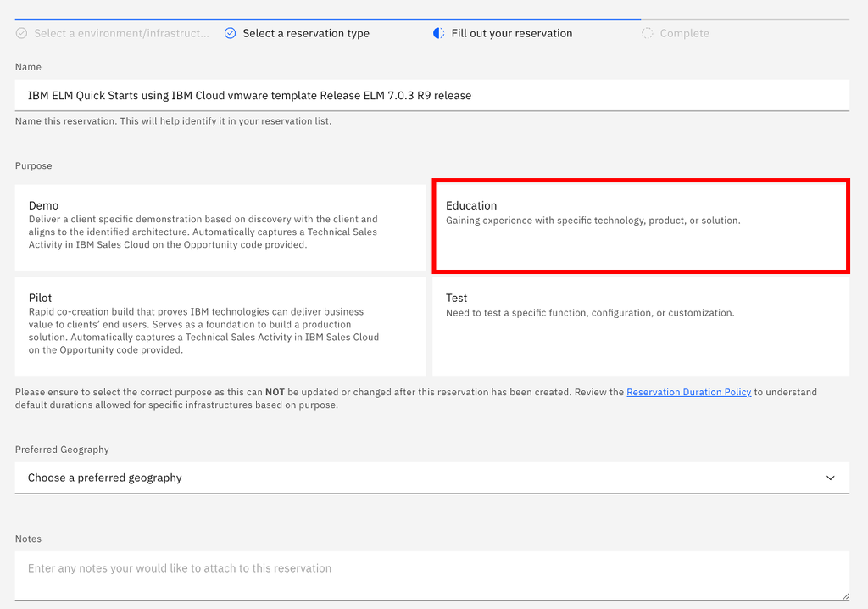The image size is (868, 609).
Task: Click the Complete step label
Action: click(684, 33)
